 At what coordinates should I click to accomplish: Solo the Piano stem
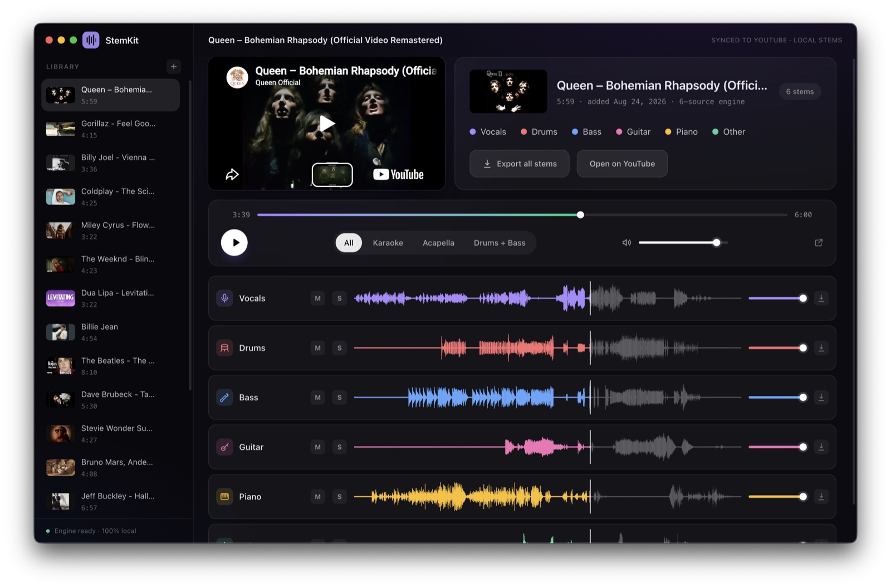339,497
